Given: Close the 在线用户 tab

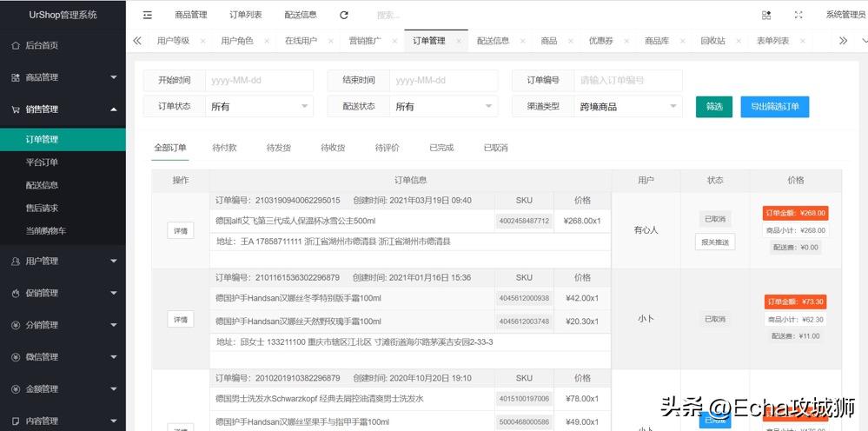Looking at the screenshot, I should (x=330, y=41).
